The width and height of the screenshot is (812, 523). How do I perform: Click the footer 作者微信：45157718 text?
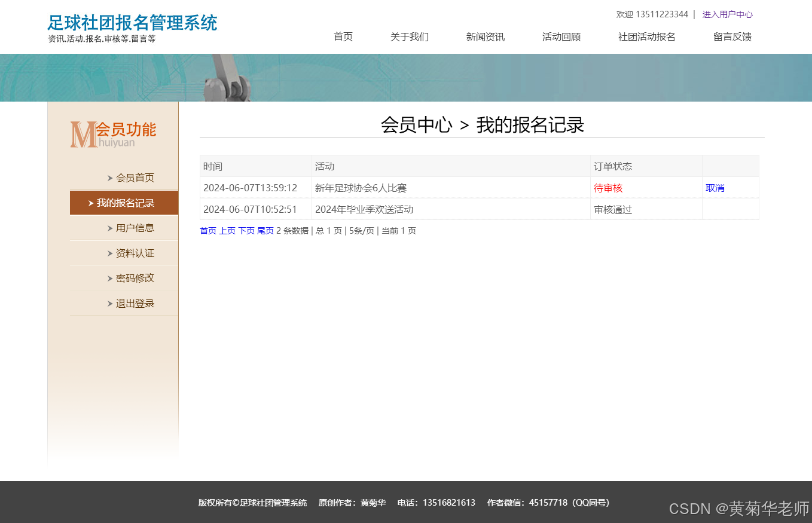point(548,503)
